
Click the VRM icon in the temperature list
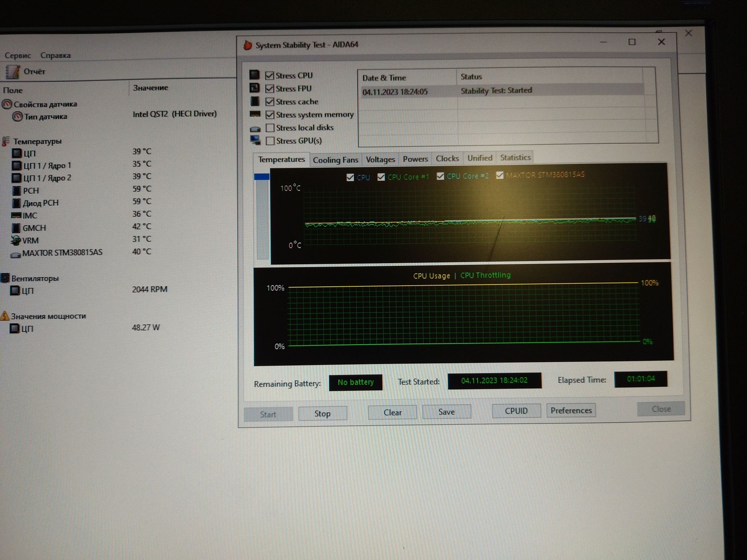[15, 240]
